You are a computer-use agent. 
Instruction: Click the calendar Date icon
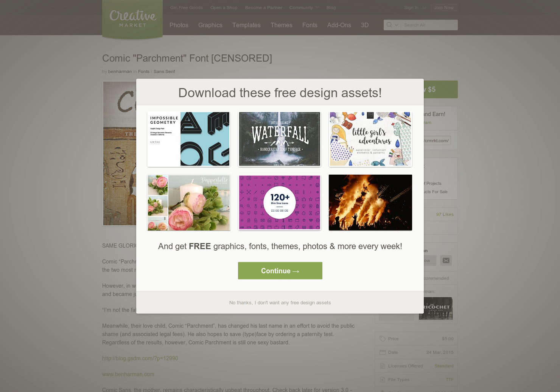coord(383,352)
